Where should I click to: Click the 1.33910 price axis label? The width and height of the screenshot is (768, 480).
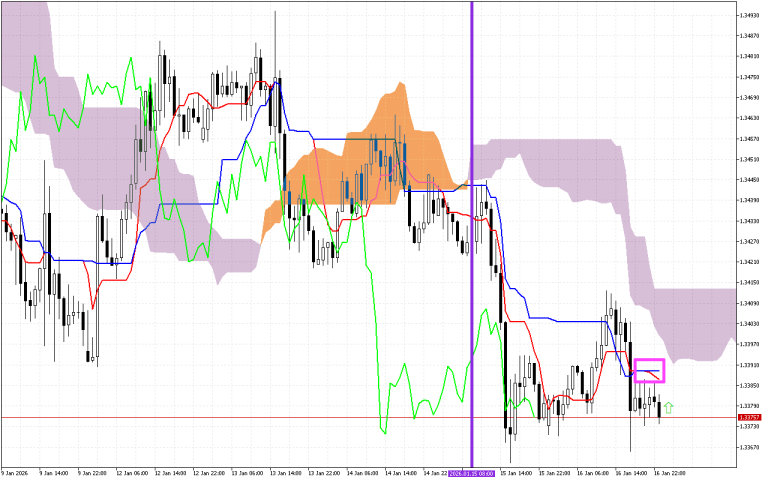[x=750, y=365]
